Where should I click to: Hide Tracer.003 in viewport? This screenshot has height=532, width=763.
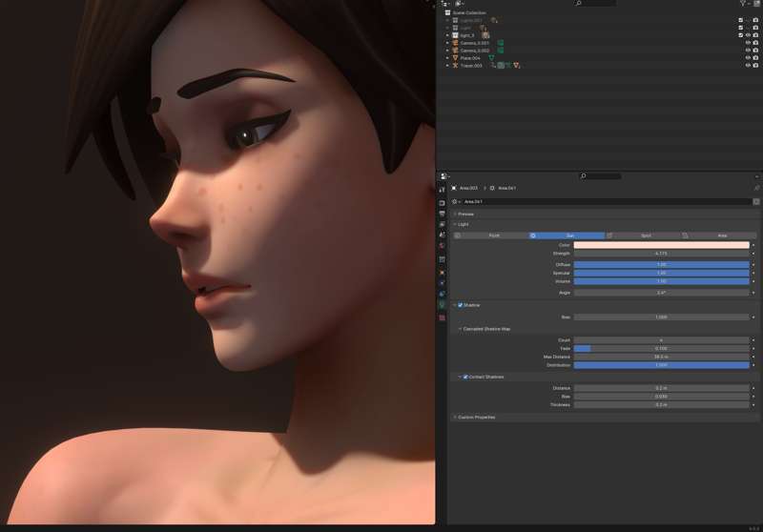click(748, 65)
